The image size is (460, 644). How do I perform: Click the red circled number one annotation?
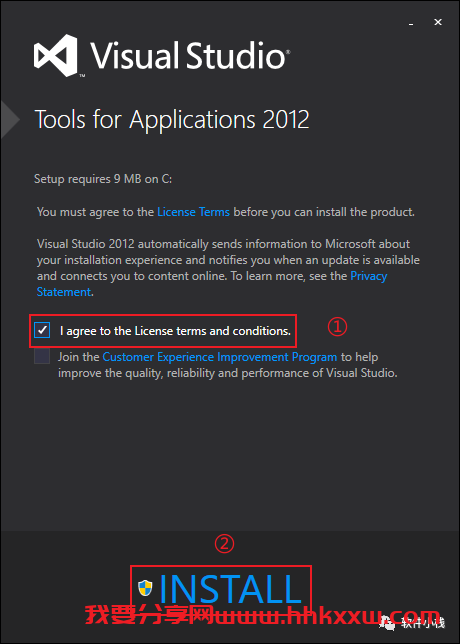click(337, 327)
